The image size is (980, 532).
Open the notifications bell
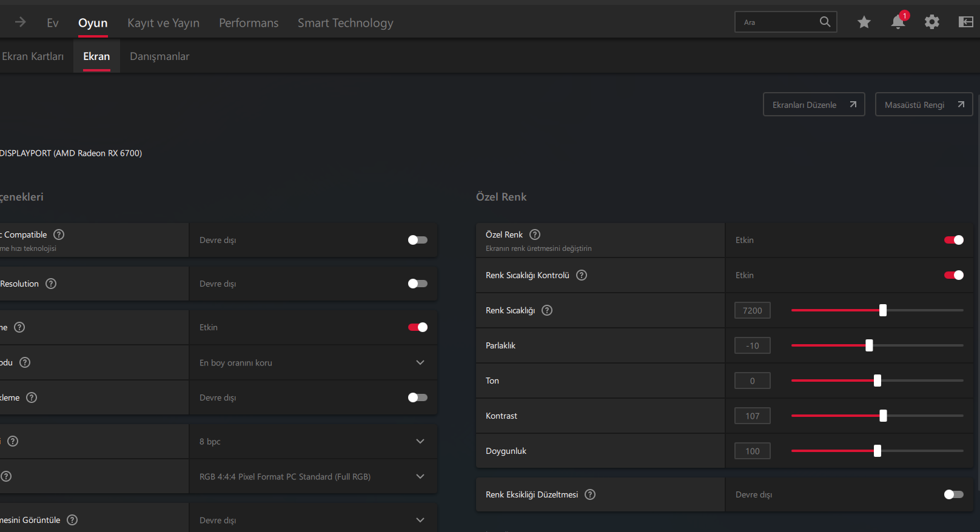(898, 22)
